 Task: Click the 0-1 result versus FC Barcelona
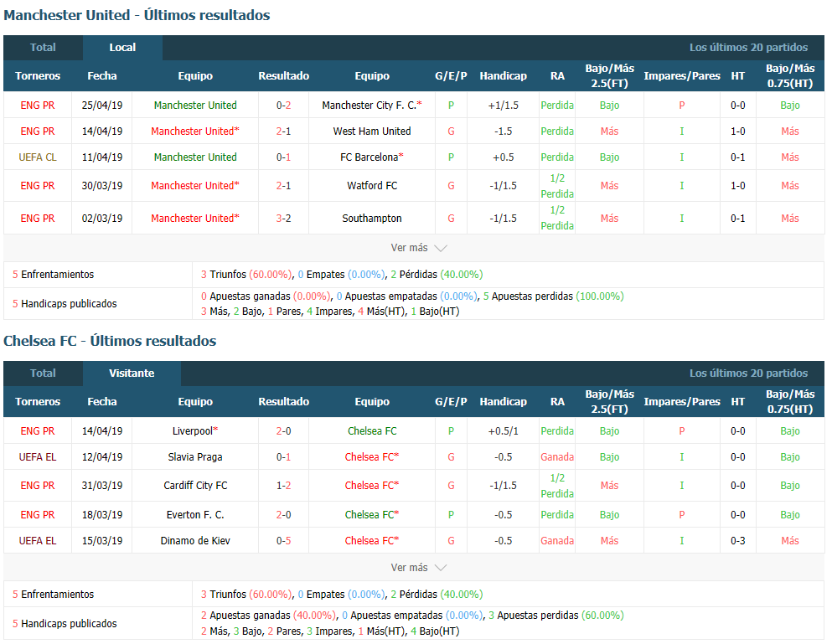point(283,157)
